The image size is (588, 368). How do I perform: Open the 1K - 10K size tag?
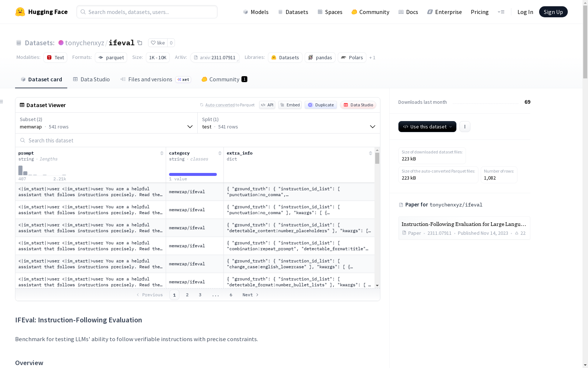click(158, 57)
